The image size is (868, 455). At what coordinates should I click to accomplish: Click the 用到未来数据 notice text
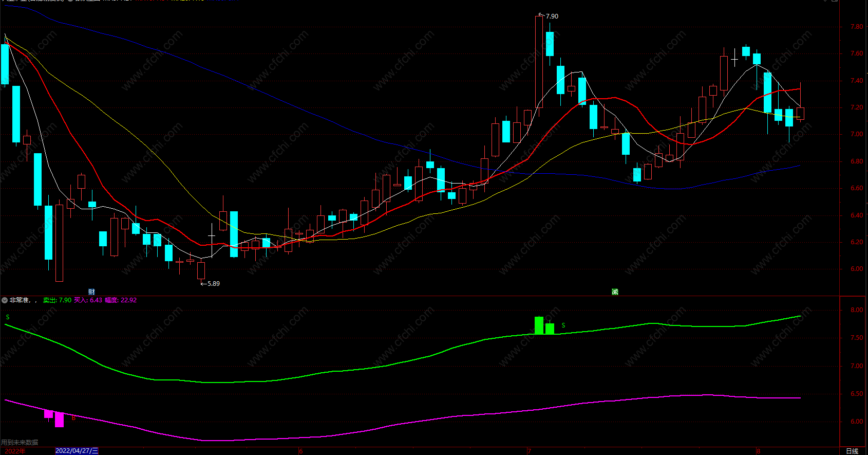pos(20,442)
